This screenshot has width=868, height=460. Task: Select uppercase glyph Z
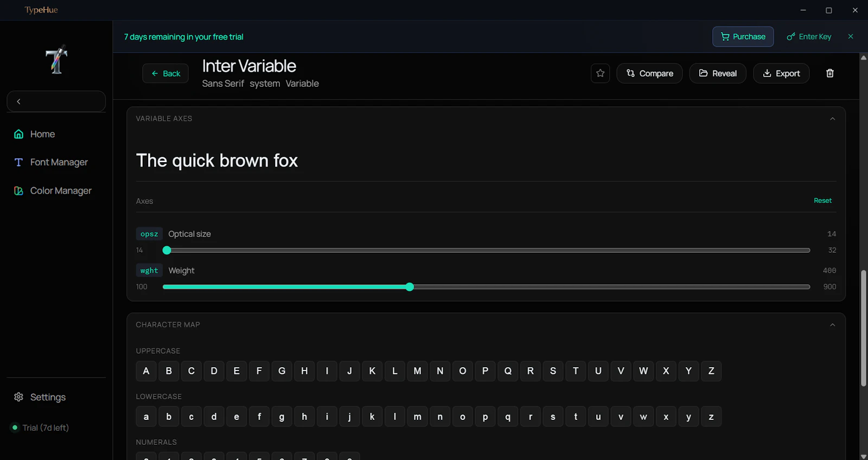[x=711, y=371]
